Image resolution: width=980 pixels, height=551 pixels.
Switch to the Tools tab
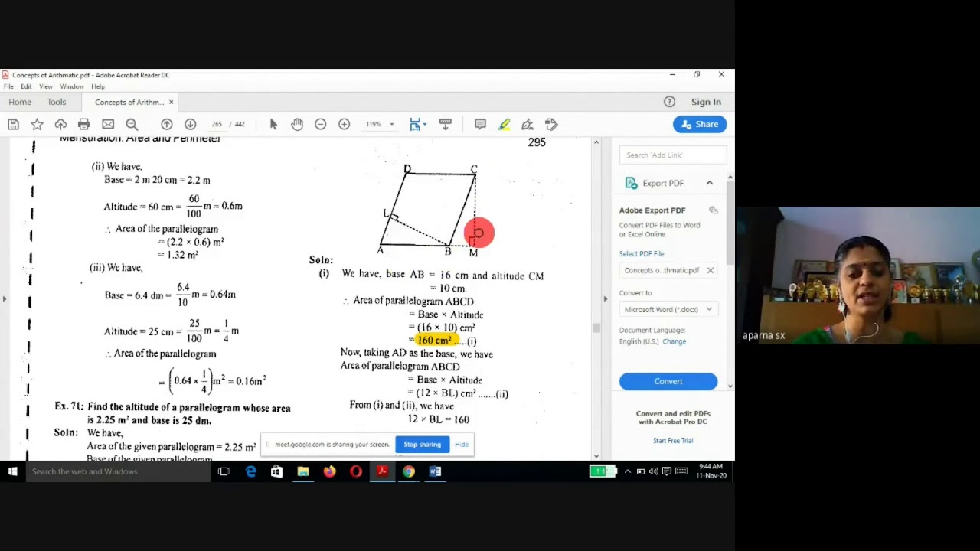57,102
